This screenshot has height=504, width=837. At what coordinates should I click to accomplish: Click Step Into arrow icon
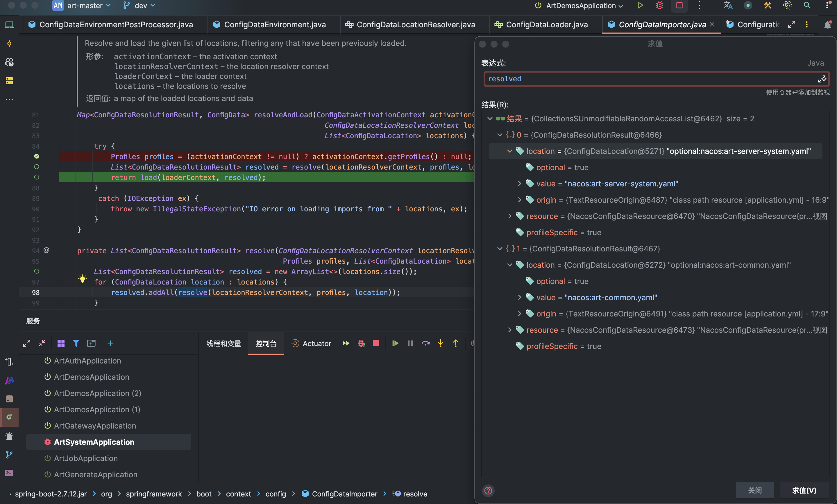tap(441, 343)
